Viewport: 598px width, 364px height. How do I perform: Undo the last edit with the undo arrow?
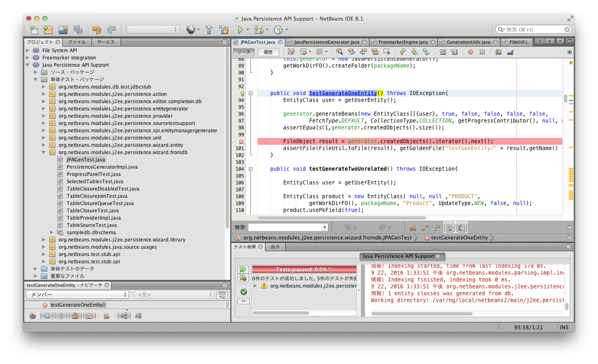tap(96, 30)
